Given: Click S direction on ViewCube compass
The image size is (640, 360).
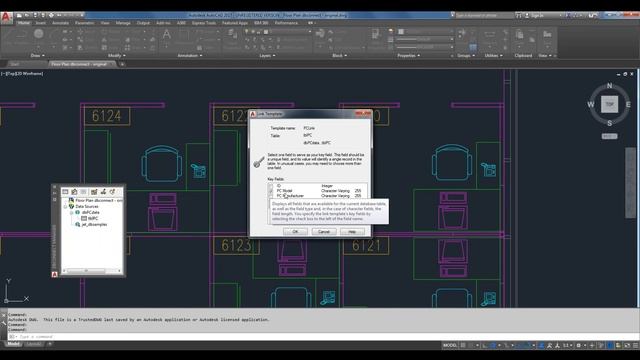Looking at the screenshot, I should coord(609,123).
